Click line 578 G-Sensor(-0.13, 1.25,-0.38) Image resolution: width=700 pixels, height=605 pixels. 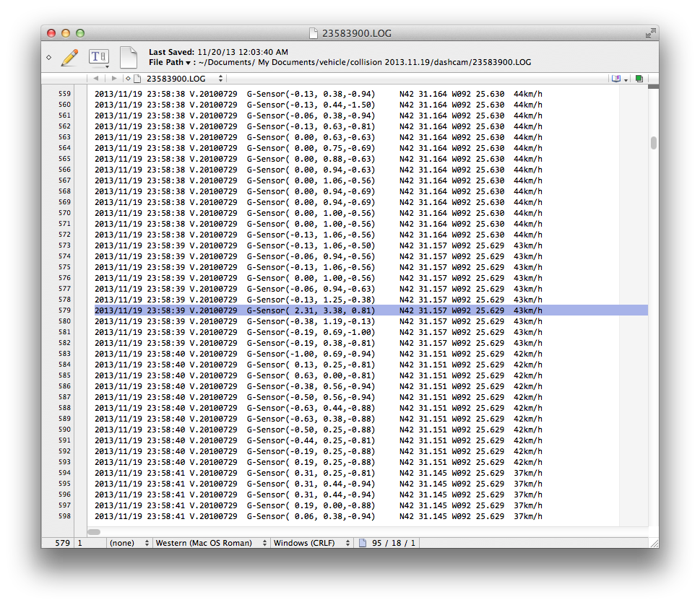[311, 300]
